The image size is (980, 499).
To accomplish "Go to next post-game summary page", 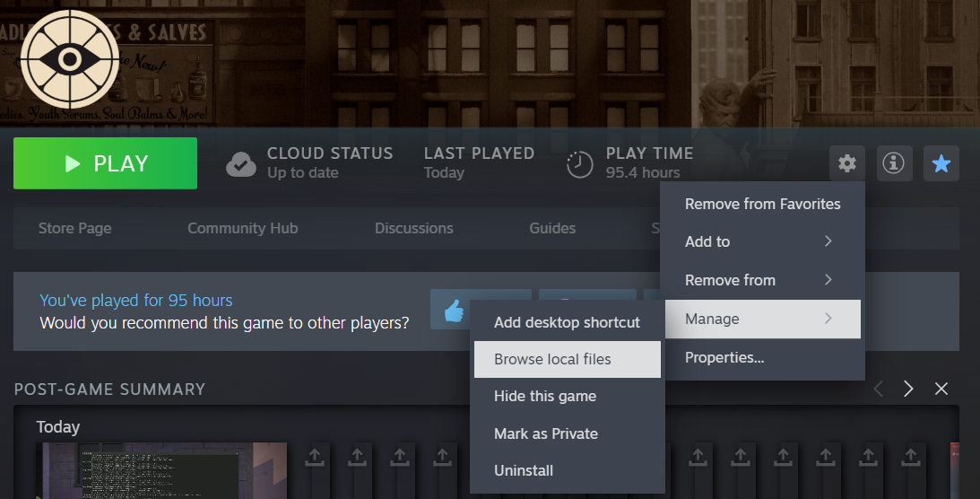I will [x=908, y=389].
